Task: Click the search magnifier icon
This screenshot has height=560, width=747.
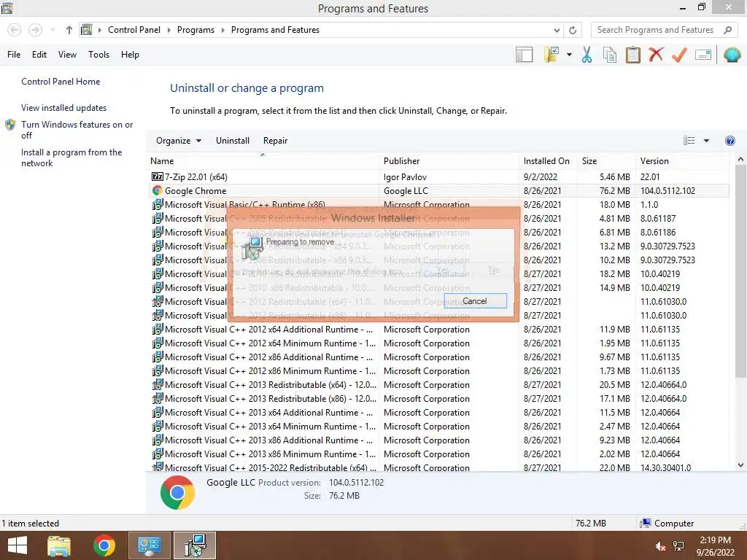Action: pyautogui.click(x=727, y=30)
